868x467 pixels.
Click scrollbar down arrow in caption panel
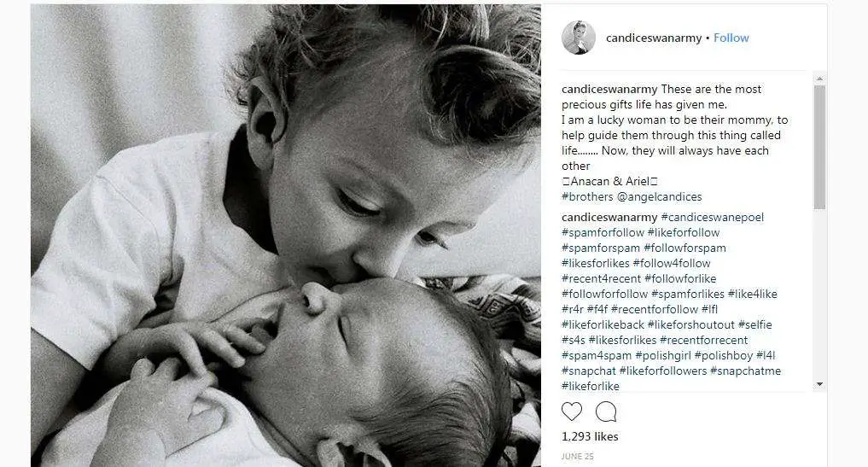[x=820, y=384]
